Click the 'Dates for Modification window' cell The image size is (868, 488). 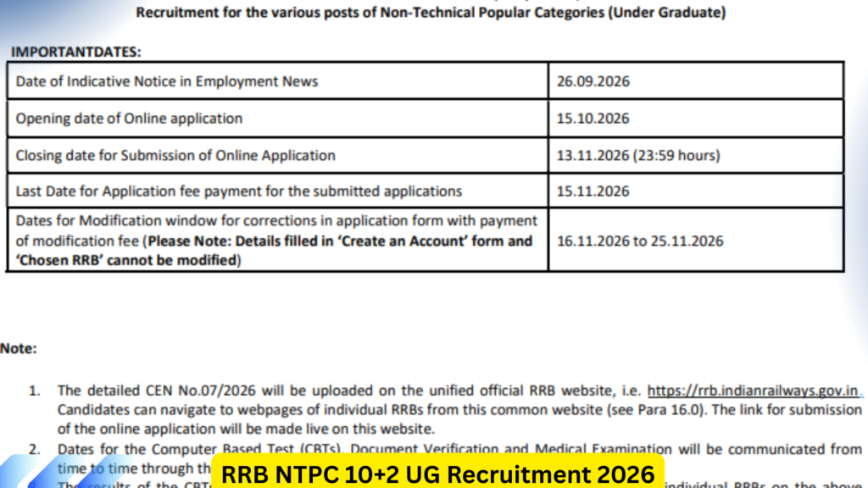(x=277, y=240)
